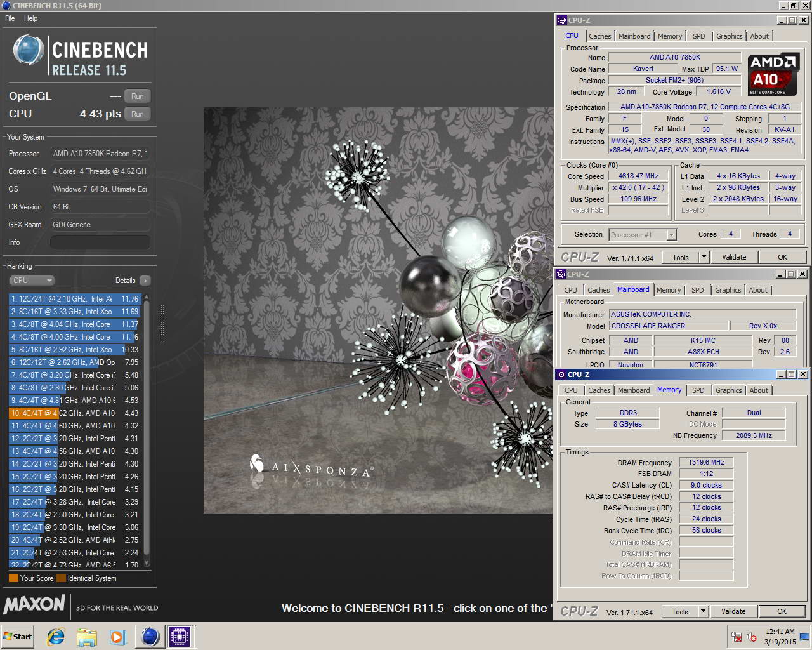Click CPU-Z icon in bottom window title bar
Screen dimensions: 812x650
point(562,375)
